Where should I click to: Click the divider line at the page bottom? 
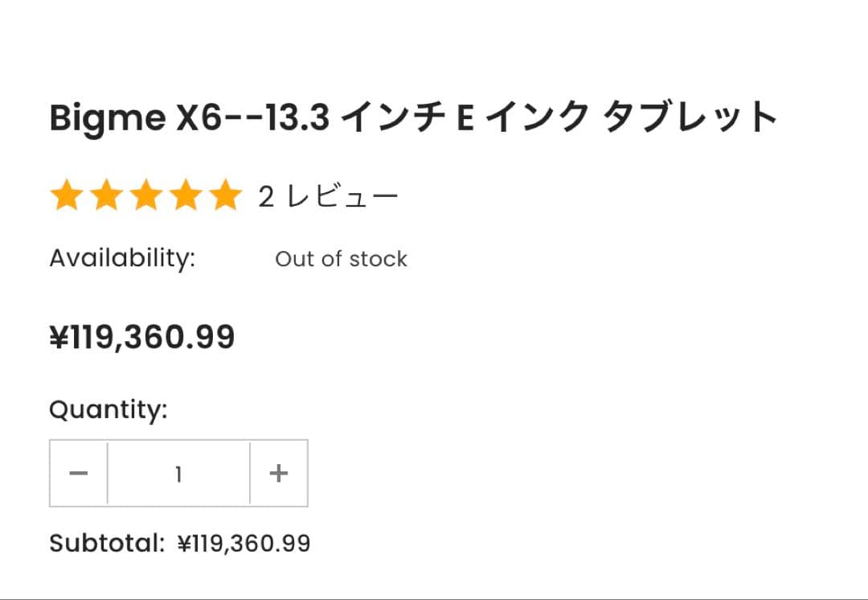(434, 598)
